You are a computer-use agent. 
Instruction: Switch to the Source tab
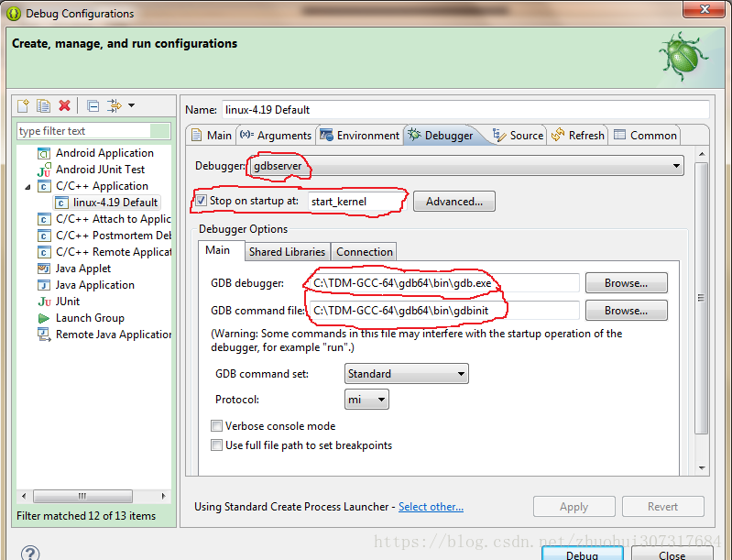[x=518, y=136]
